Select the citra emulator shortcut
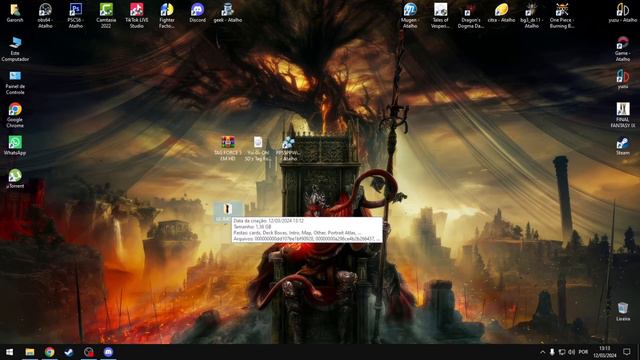Viewport: 640px width, 360px height. (501, 13)
